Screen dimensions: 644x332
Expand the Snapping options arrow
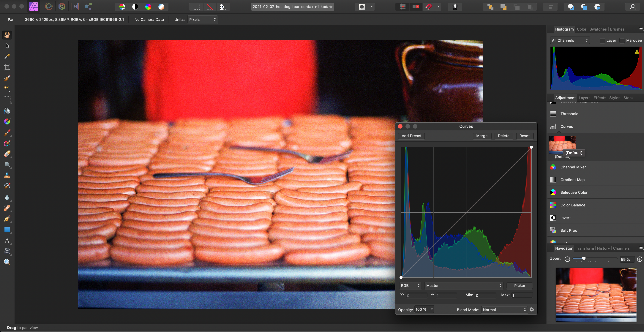pos(438,7)
